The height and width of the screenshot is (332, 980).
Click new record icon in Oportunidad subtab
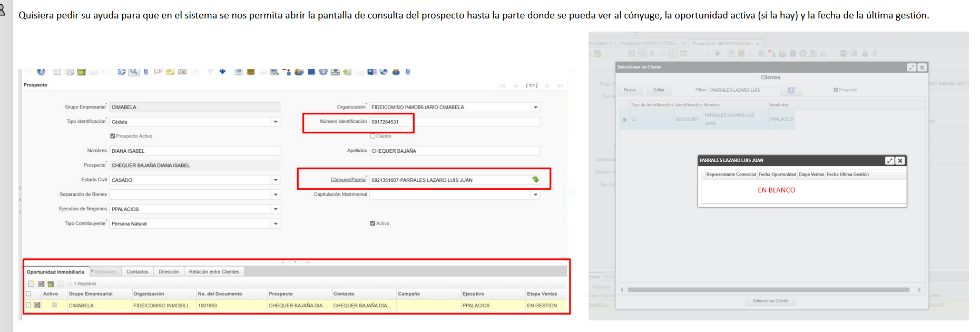point(31,284)
